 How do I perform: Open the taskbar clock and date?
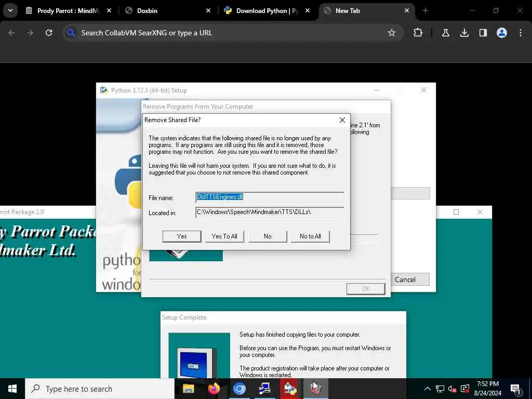coord(487,389)
